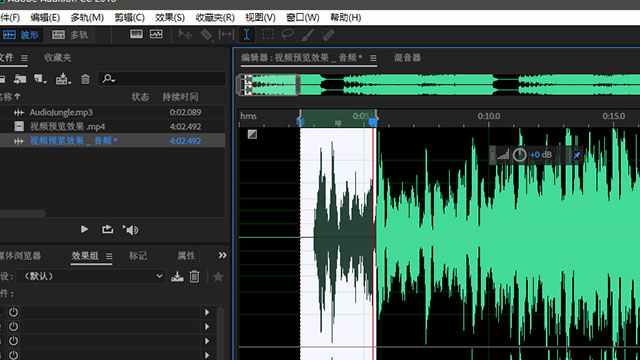Open the 效果(S) menu

[x=170, y=18]
